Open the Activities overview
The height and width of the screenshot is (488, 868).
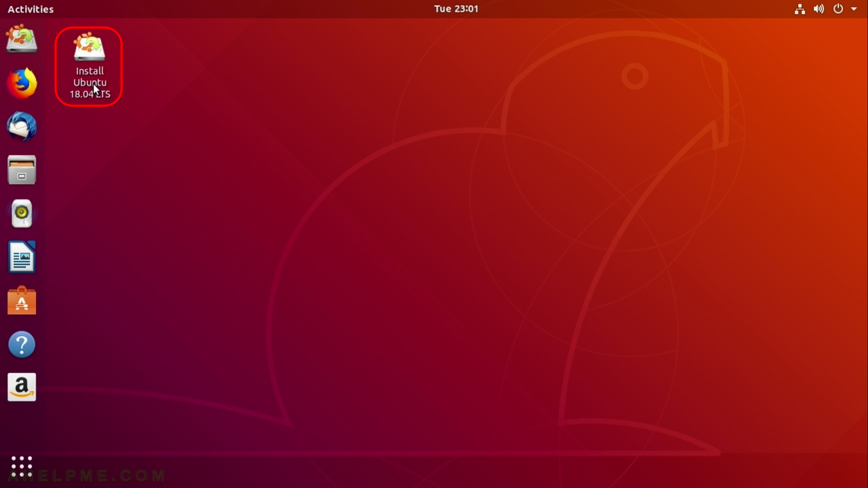pyautogui.click(x=30, y=9)
